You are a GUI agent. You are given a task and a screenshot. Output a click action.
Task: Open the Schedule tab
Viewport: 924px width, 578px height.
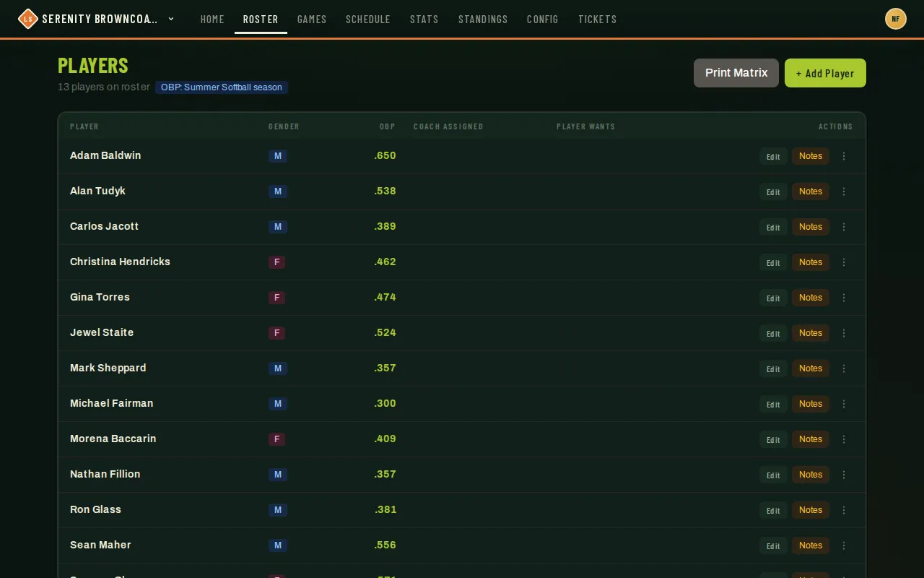[368, 20]
